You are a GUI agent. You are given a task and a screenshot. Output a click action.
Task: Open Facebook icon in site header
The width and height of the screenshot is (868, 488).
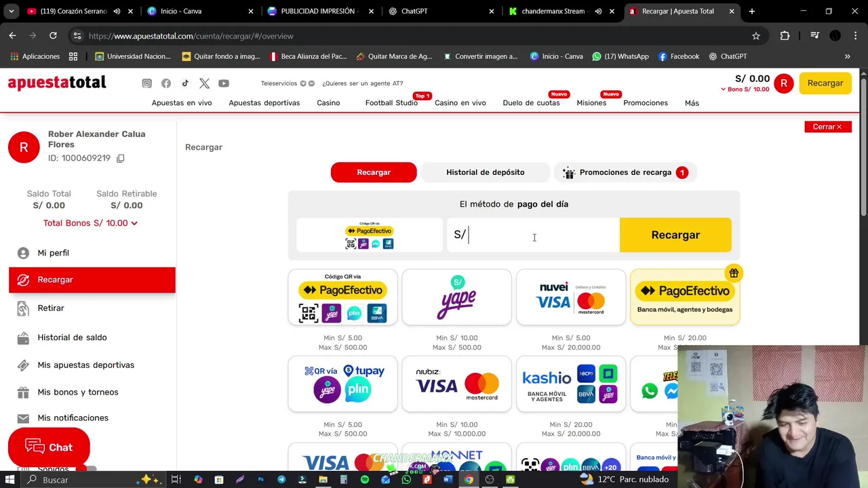[x=166, y=83]
